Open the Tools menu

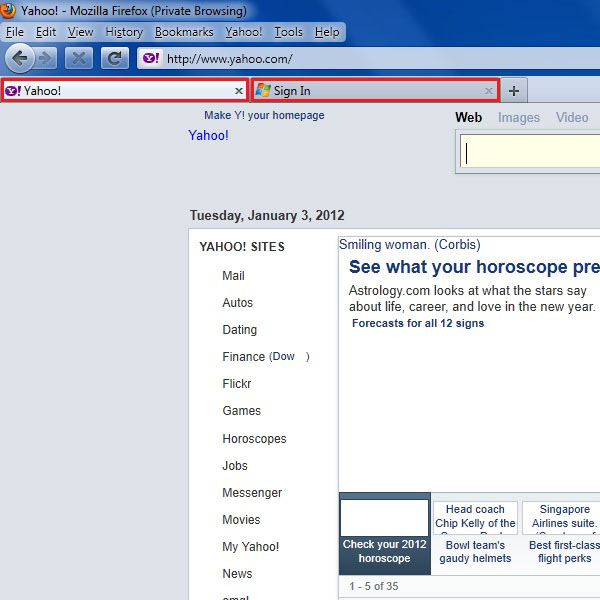tap(289, 32)
